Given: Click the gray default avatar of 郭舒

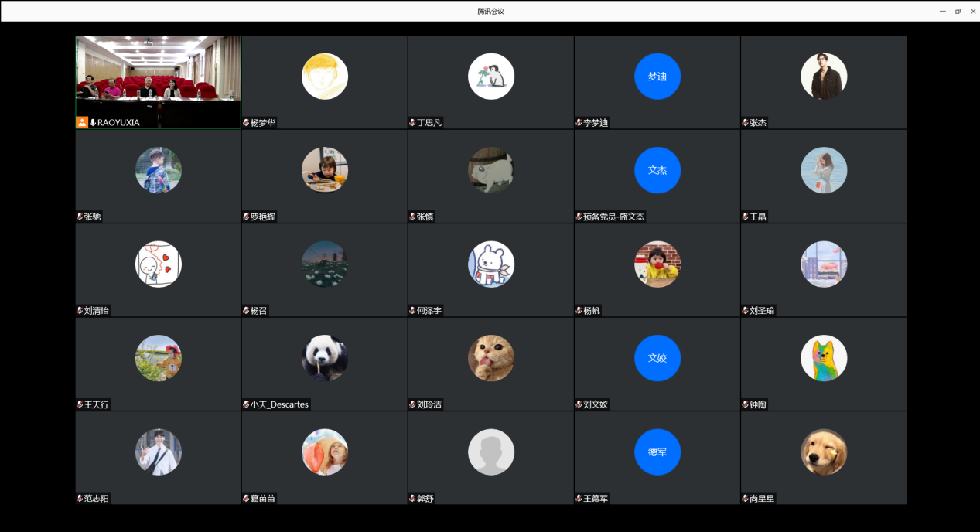Looking at the screenshot, I should click(x=490, y=452).
